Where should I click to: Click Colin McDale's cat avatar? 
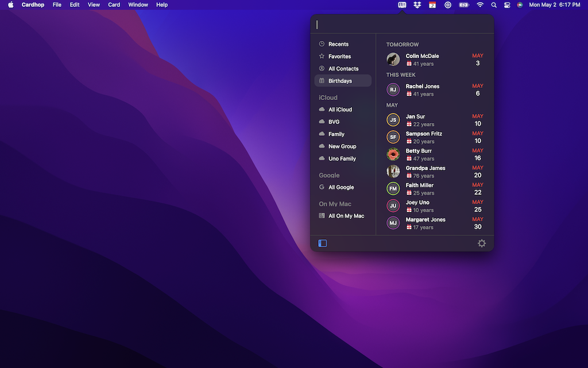[393, 59]
